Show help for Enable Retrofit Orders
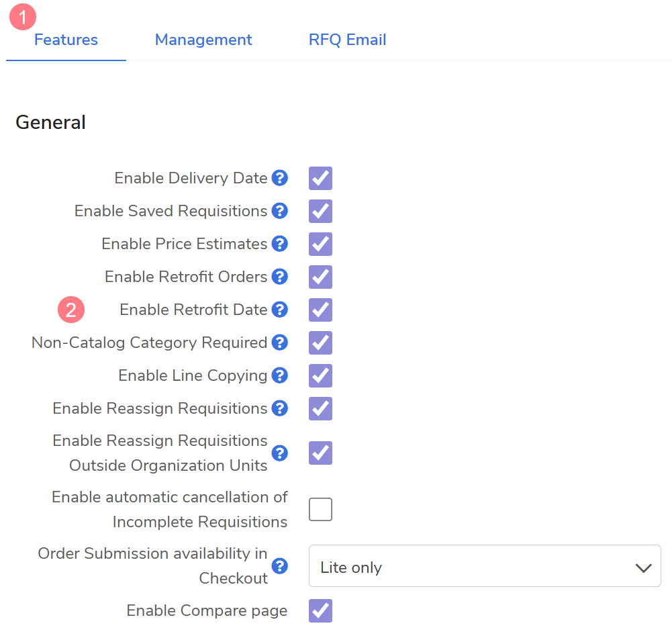Viewport: 672px width, 638px height. [280, 277]
